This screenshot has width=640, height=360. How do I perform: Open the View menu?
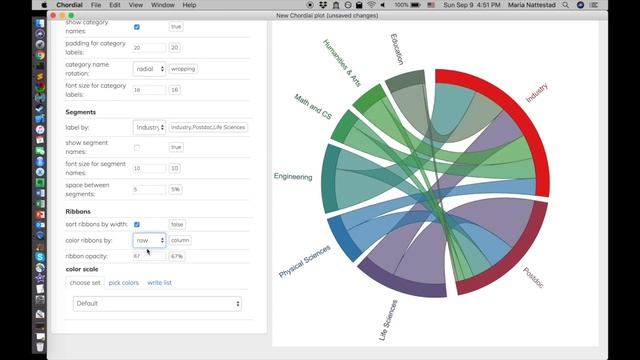click(136, 5)
